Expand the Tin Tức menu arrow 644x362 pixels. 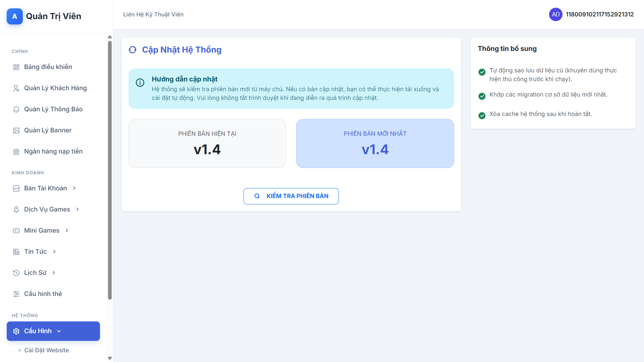pos(54,252)
